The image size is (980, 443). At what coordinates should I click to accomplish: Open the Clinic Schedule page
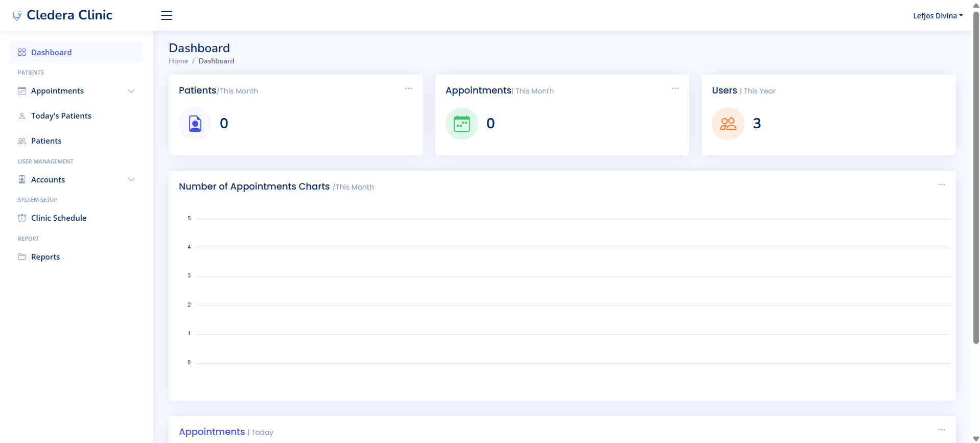point(58,218)
